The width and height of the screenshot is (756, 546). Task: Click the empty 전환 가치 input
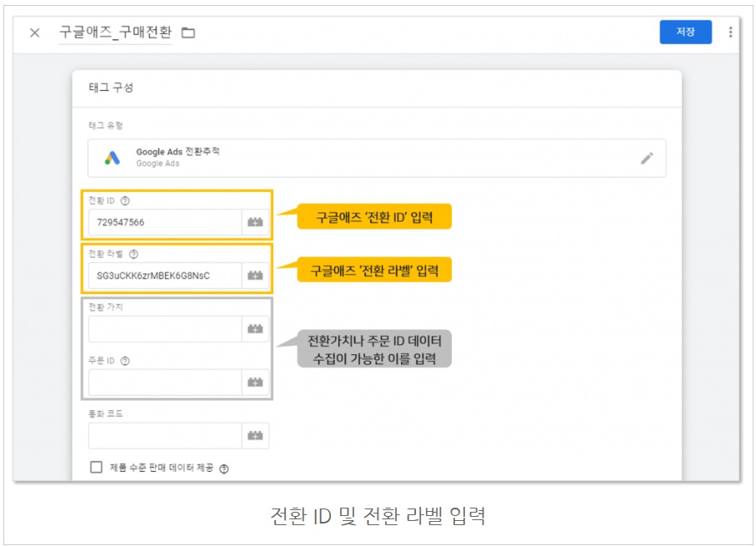tap(165, 329)
